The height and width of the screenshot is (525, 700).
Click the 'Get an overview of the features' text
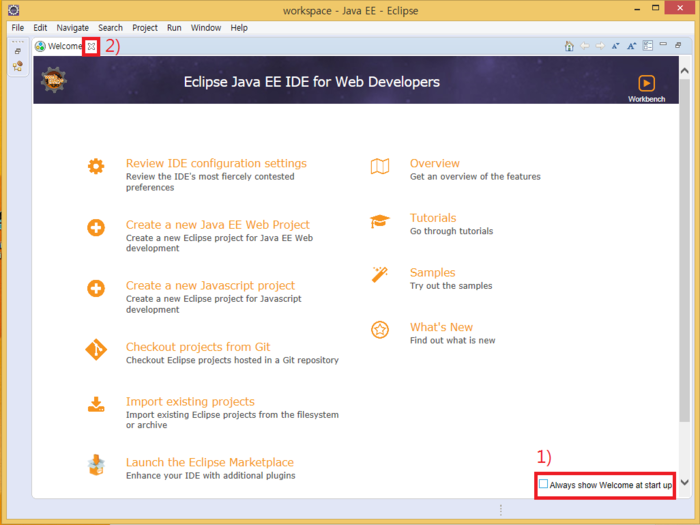tap(475, 177)
